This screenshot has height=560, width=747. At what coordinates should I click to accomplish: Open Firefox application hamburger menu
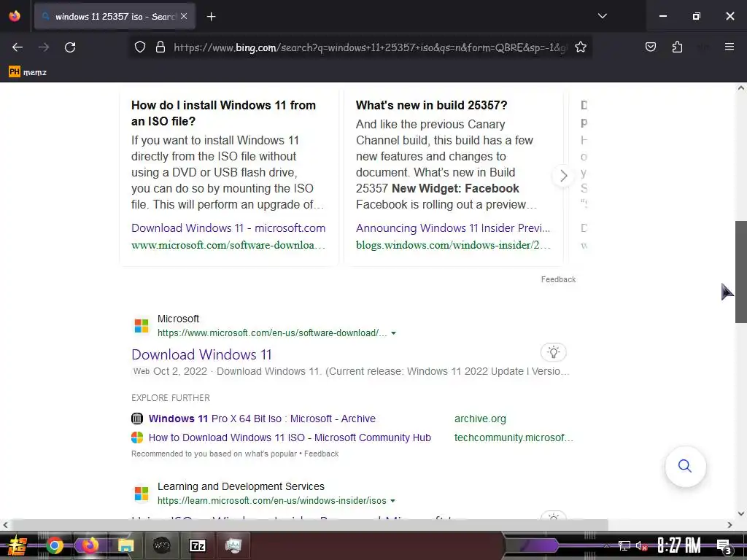coord(729,47)
